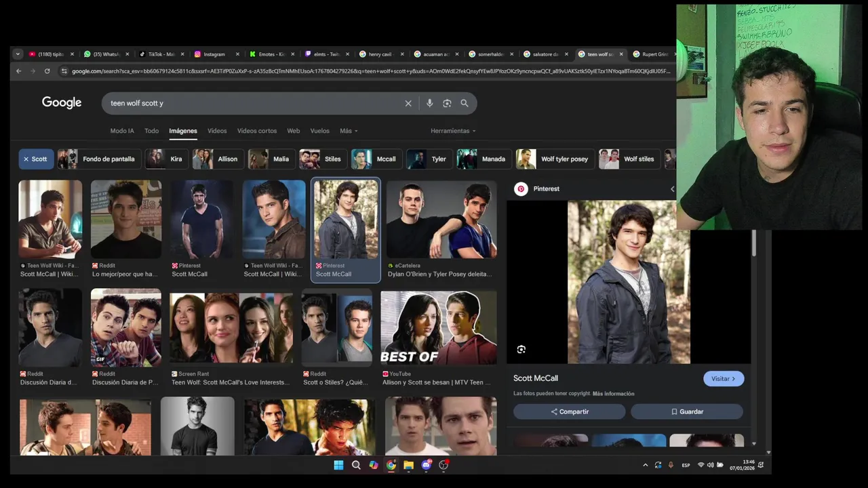Open the Chrome tab search dropdown arrow
Viewport: 868px width, 488px height.
click(x=18, y=54)
